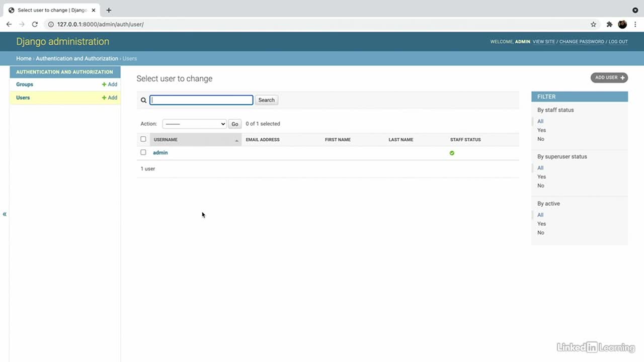Click the site info icon in address bar
Image resolution: width=644 pixels, height=362 pixels.
51,24
